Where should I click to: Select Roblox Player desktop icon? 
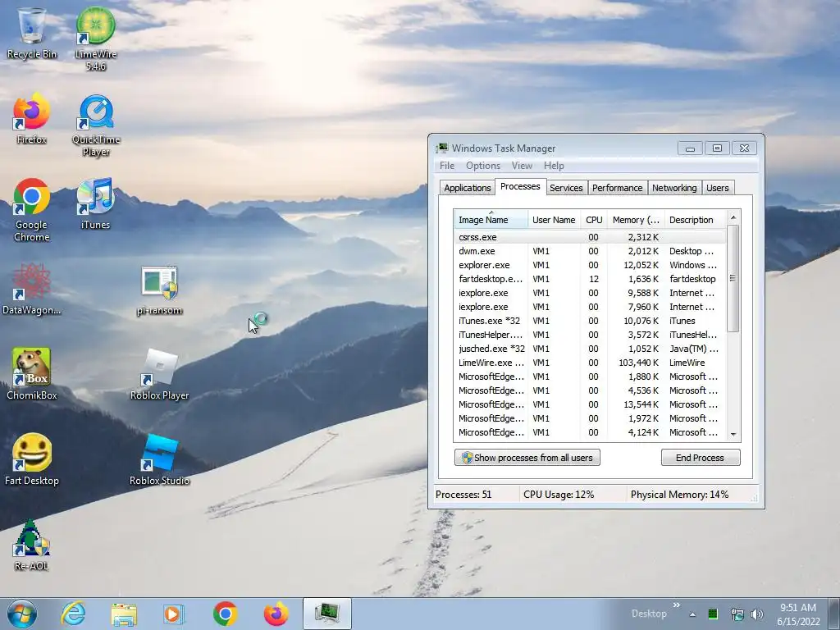pos(159,374)
